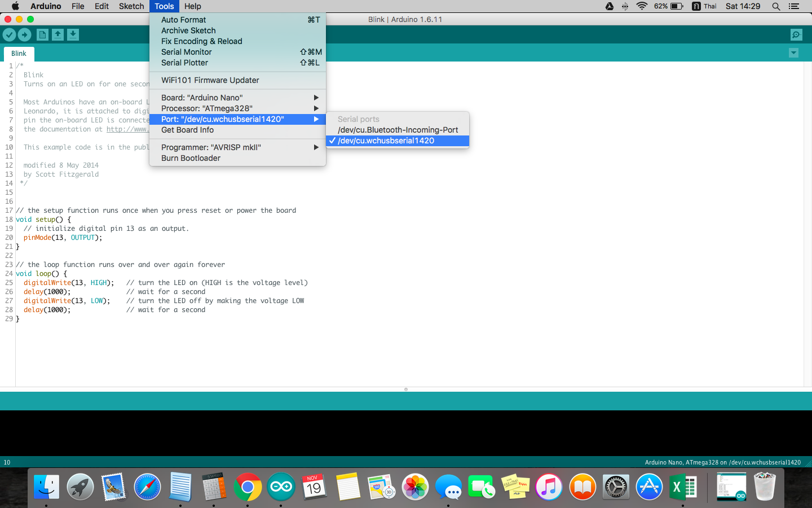
Task: Open iBooks in the Dock
Action: 582,487
